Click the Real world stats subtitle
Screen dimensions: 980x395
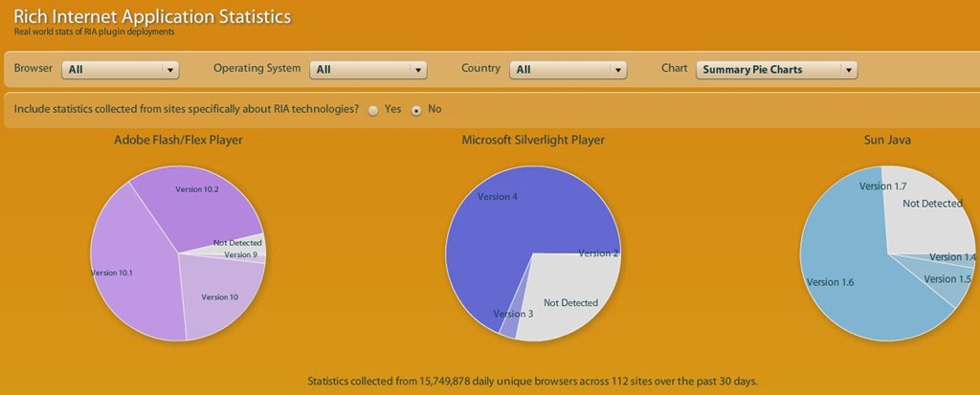95,32
